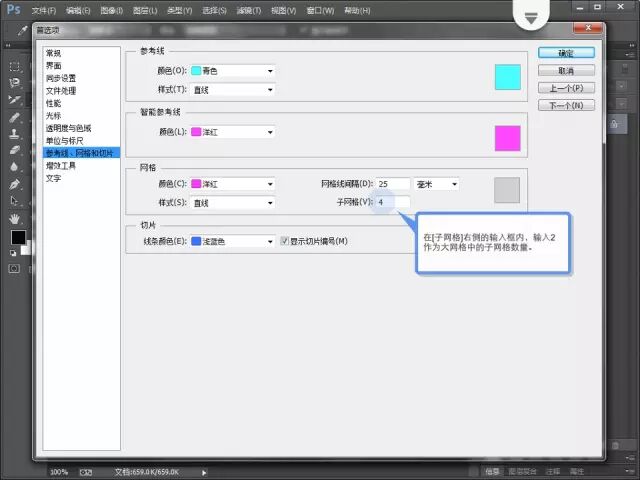Viewport: 640px width, 480px height.
Task: Toggle the 显示切片编号 checkbox
Action: tap(284, 241)
